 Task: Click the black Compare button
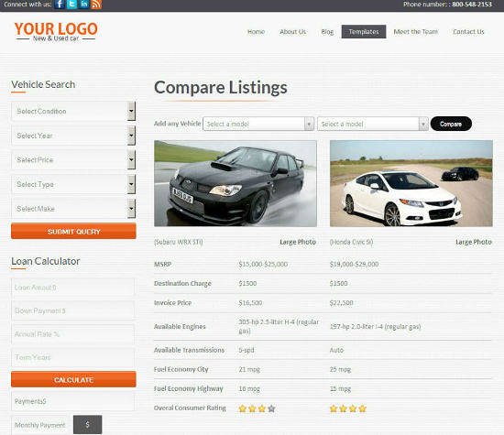(x=451, y=124)
